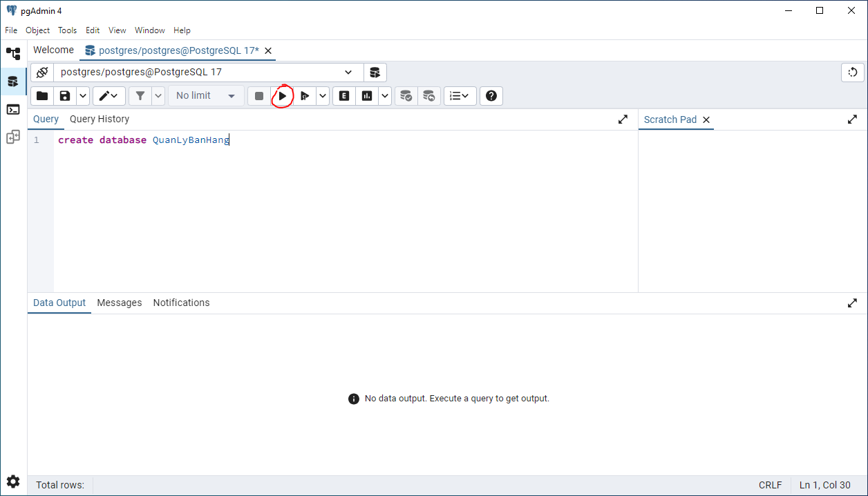This screenshot has height=496, width=868.
Task: Expand the No limit rows dropdown
Action: [206, 96]
